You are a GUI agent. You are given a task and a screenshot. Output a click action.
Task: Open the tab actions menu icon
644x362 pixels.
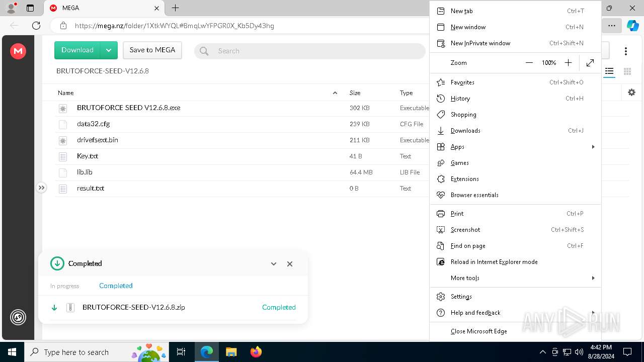(30, 8)
